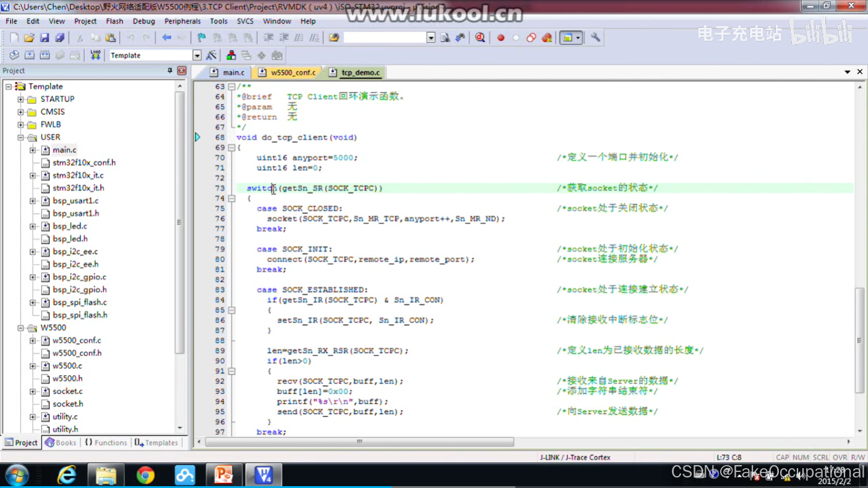868x488 pixels.
Task: Open PowerPoint from the taskbar
Action: coord(223,475)
